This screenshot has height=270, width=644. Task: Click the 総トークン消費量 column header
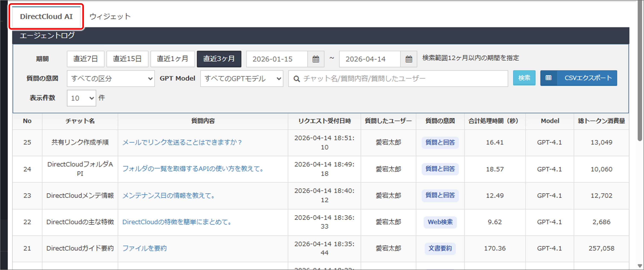point(601,121)
